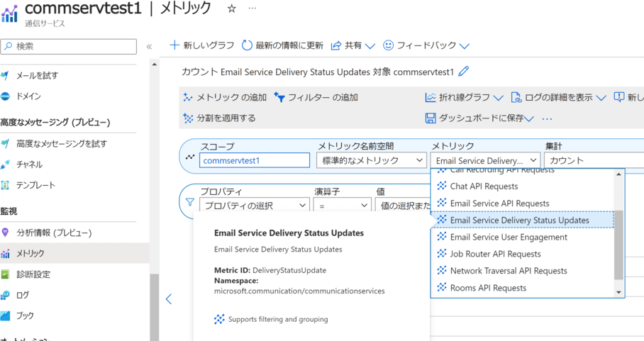
Task: Expand the 共有 dropdown chevron
Action: click(370, 46)
